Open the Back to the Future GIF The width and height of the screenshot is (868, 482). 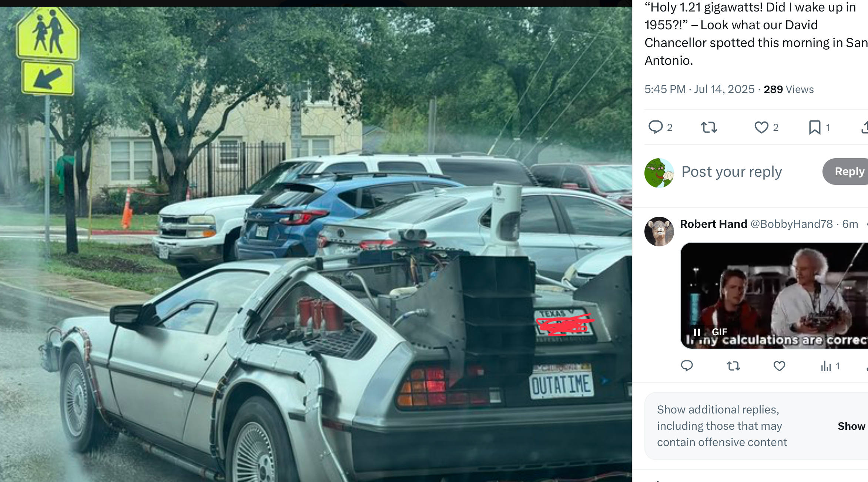pos(774,295)
